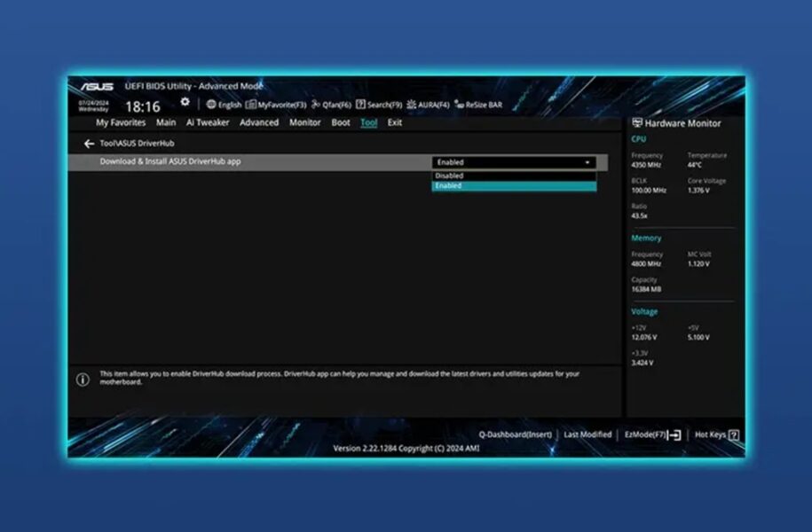This screenshot has width=812, height=532.
Task: Switch to the Ai Tweaker tab
Action: tap(207, 123)
